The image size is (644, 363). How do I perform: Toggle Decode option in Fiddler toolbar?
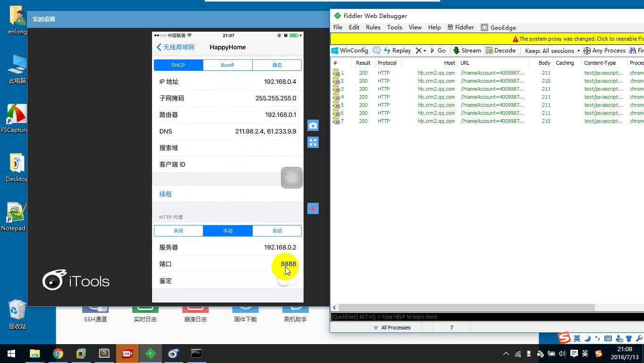click(501, 51)
